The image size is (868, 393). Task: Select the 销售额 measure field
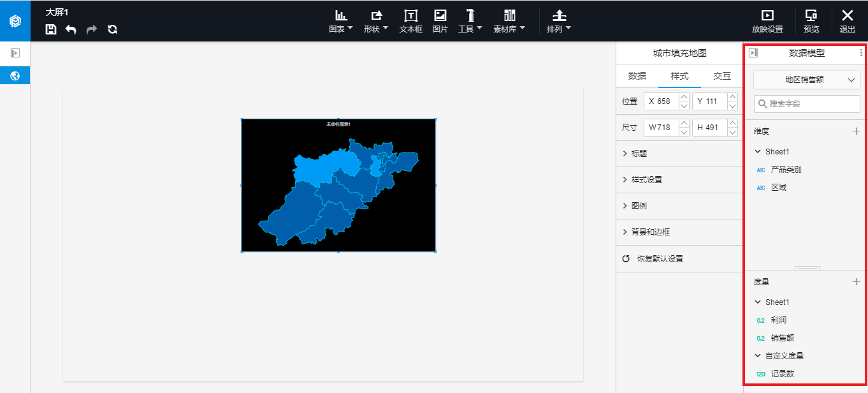point(782,338)
